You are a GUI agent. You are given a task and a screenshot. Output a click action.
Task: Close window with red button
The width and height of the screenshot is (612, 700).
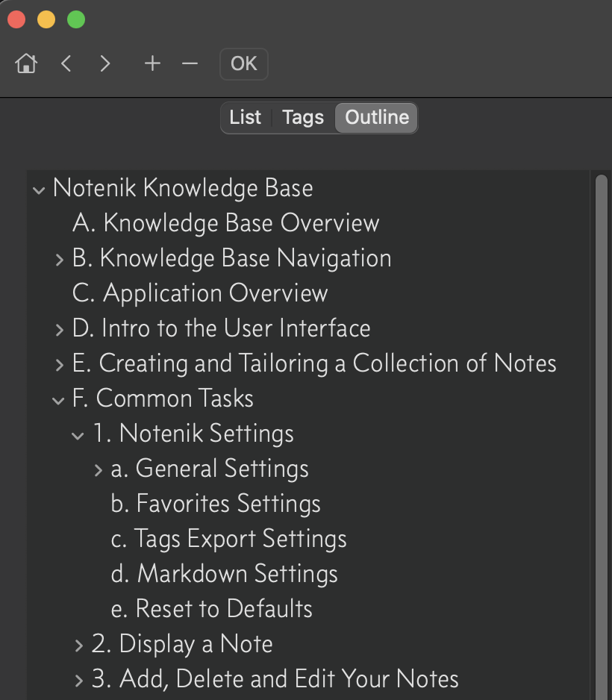click(x=16, y=19)
